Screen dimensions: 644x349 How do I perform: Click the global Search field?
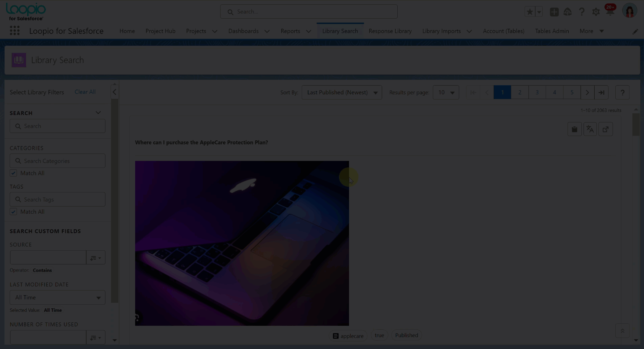[x=309, y=11]
